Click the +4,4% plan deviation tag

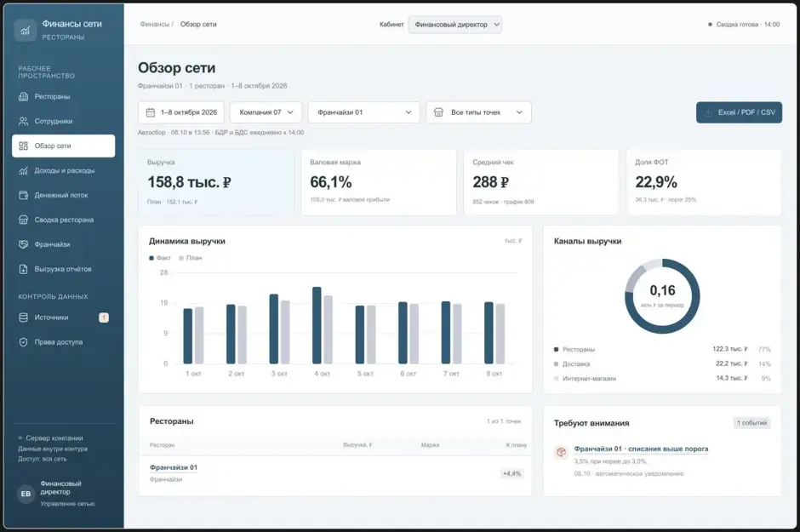point(511,474)
